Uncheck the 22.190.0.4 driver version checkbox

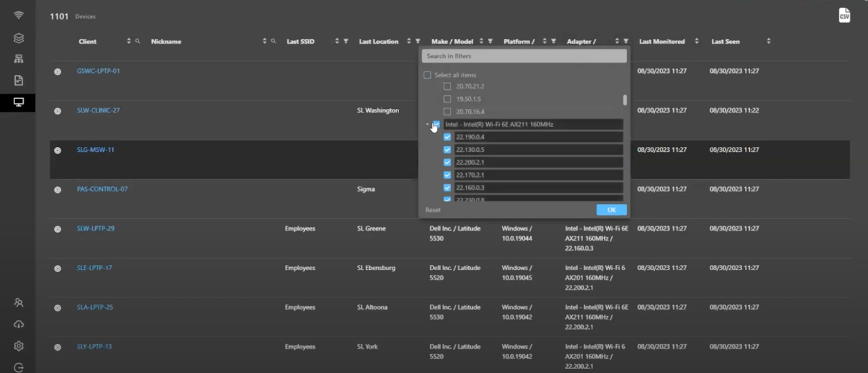coord(447,137)
